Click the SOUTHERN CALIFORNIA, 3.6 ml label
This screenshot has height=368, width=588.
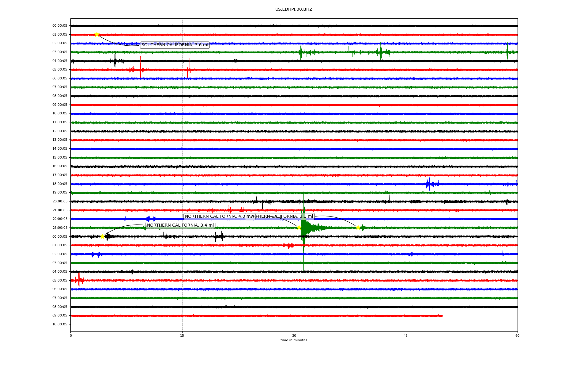pyautogui.click(x=175, y=45)
